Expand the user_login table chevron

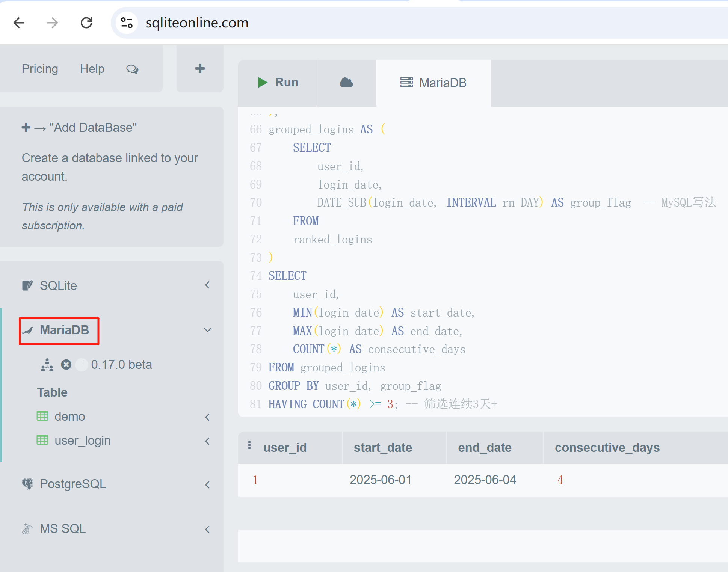click(207, 441)
